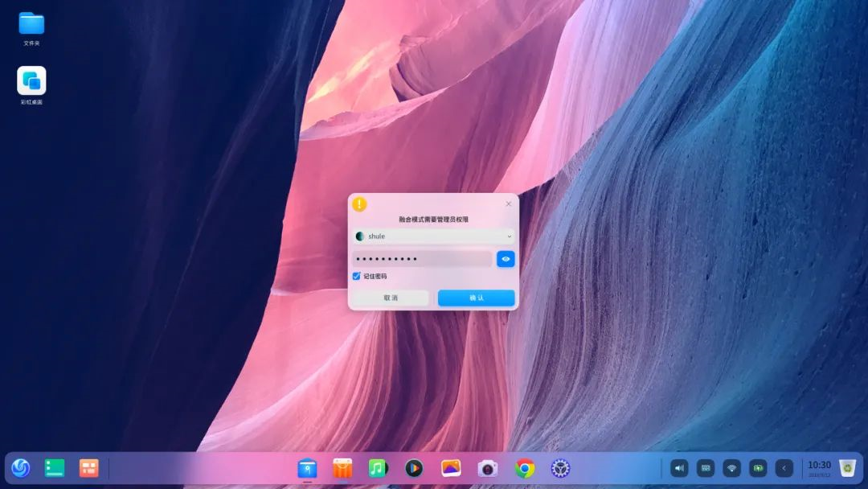Image resolution: width=868 pixels, height=489 pixels.
Task: Open the on-screen keyboard tray icon
Action: (x=706, y=468)
